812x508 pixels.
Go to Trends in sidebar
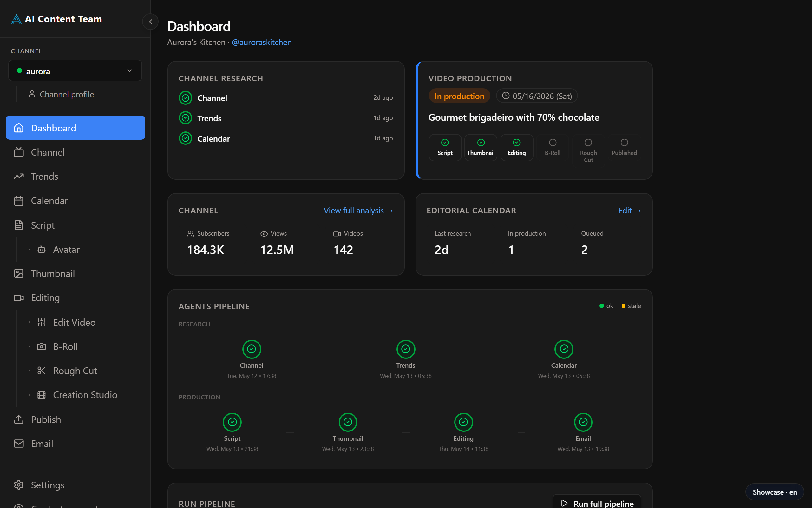pyautogui.click(x=75, y=177)
